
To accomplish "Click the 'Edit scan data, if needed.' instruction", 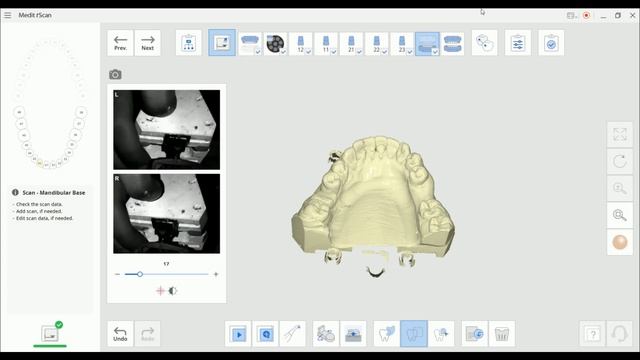I will tap(44, 218).
